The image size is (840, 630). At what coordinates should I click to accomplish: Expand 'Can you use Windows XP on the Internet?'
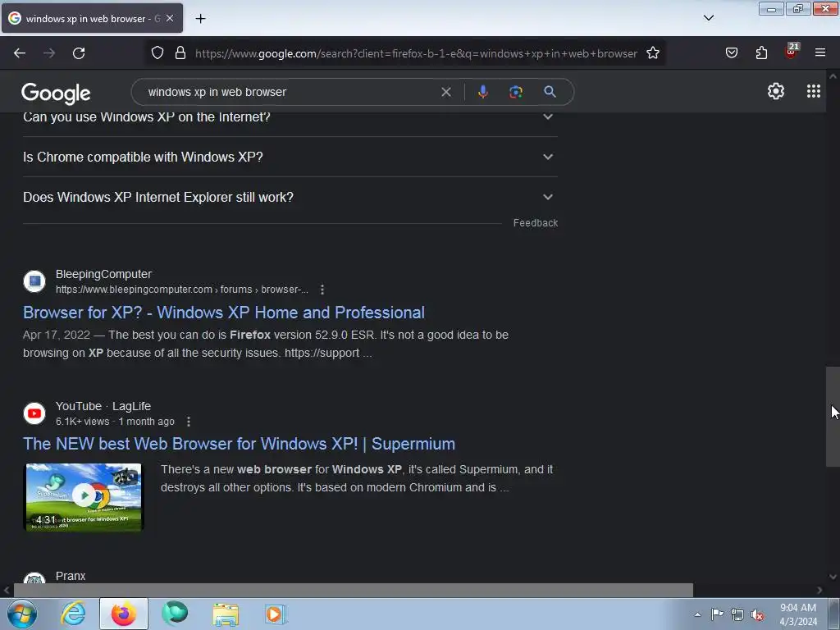point(290,116)
